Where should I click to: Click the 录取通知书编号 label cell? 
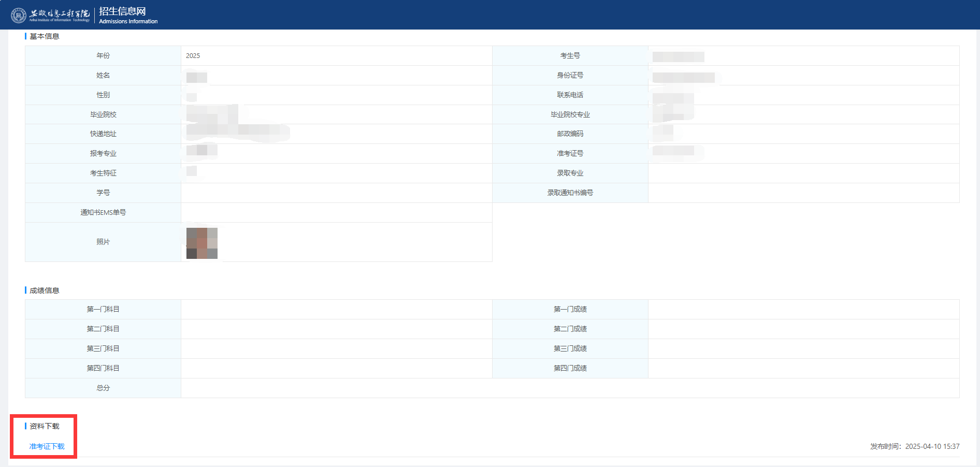click(570, 193)
